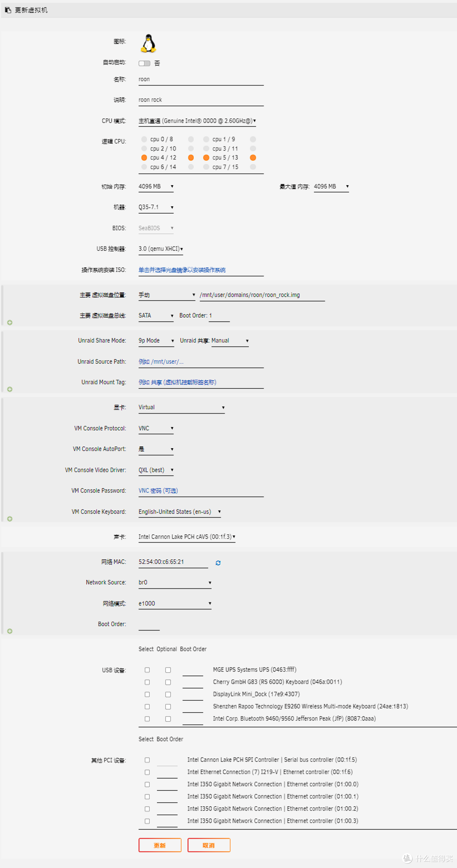The width and height of the screenshot is (457, 868).
Task: Deselect cpu 4 / 12 core
Action: (x=144, y=158)
